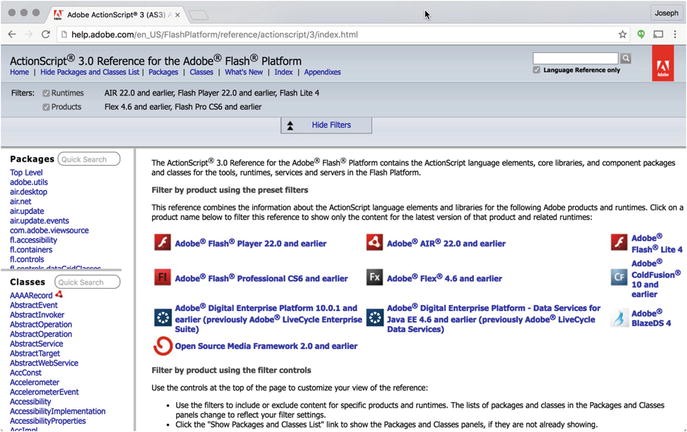Open the adobe.utils package

point(29,182)
